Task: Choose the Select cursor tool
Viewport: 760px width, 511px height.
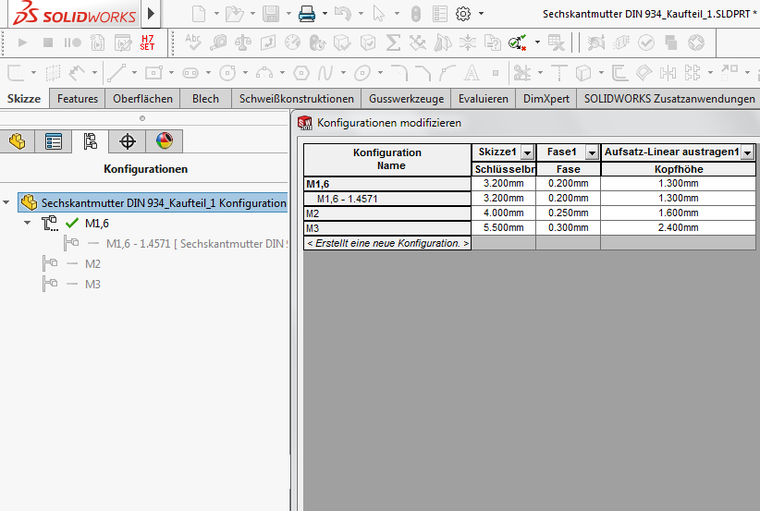Action: (379, 14)
